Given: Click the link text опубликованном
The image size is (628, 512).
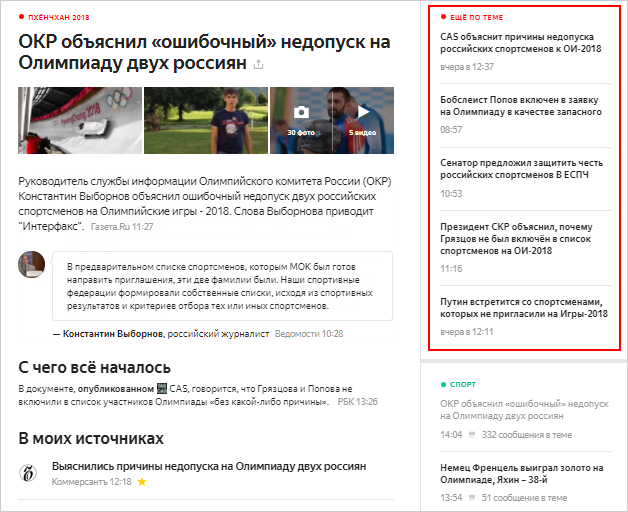Looking at the screenshot, I should pos(116,389).
